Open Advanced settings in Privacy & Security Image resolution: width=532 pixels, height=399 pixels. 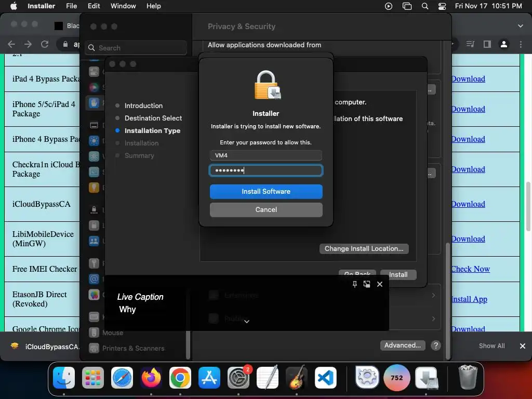(403, 345)
